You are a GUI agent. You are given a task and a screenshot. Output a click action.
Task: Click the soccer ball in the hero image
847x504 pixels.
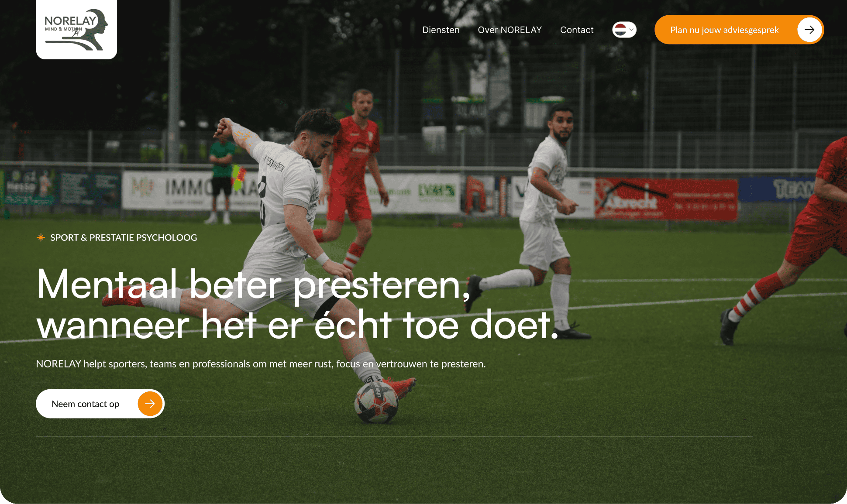click(x=376, y=402)
